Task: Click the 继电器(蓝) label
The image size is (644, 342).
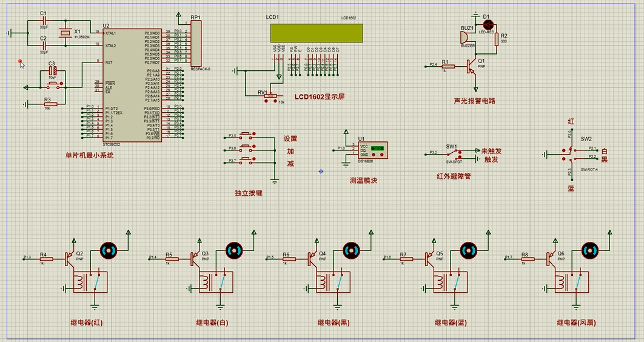Action: 451,323
